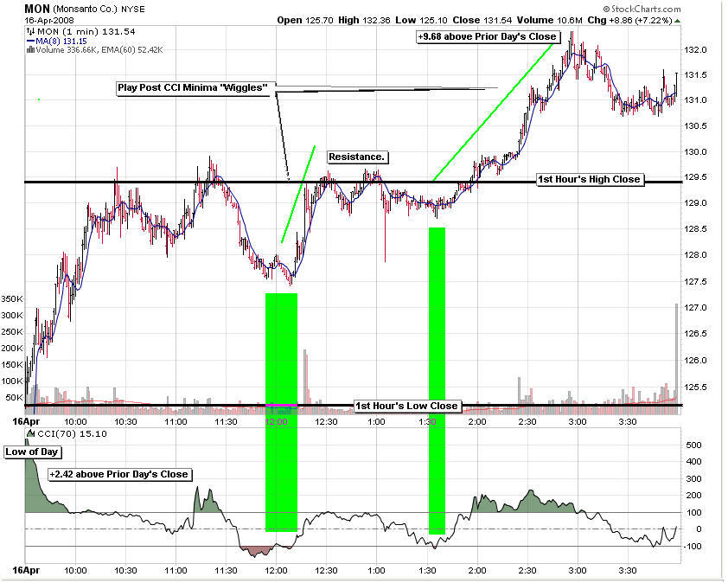Select the MON ticker symbol title
728x583 pixels.
coord(37,9)
